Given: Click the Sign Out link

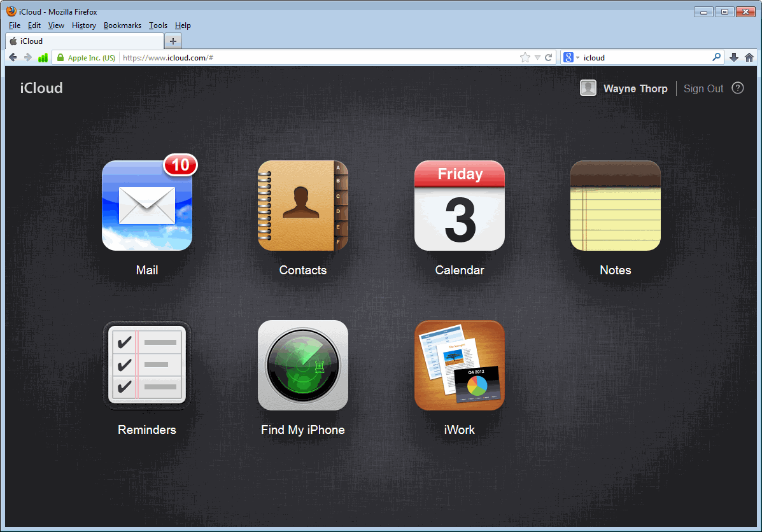Looking at the screenshot, I should (x=703, y=88).
